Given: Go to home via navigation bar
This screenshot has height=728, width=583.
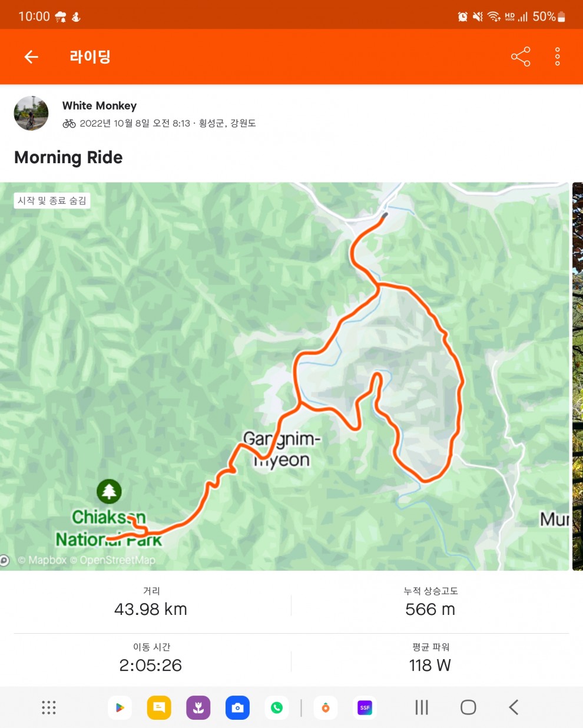Looking at the screenshot, I should point(468,707).
